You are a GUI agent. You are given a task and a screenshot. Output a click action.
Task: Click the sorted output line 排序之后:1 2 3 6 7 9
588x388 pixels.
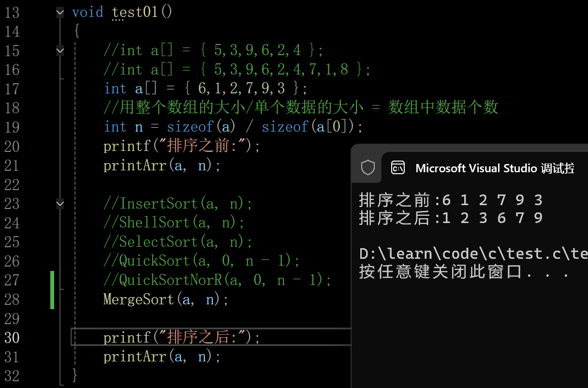(x=450, y=218)
